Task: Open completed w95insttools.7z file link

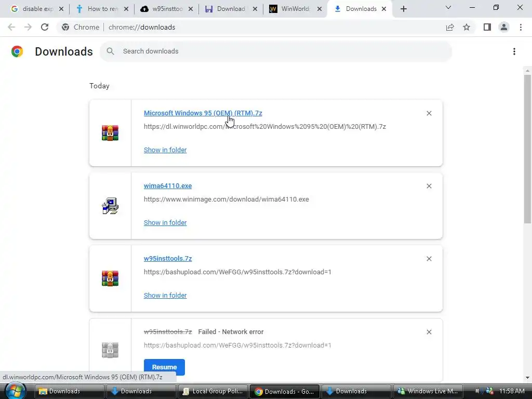Action: pyautogui.click(x=168, y=258)
